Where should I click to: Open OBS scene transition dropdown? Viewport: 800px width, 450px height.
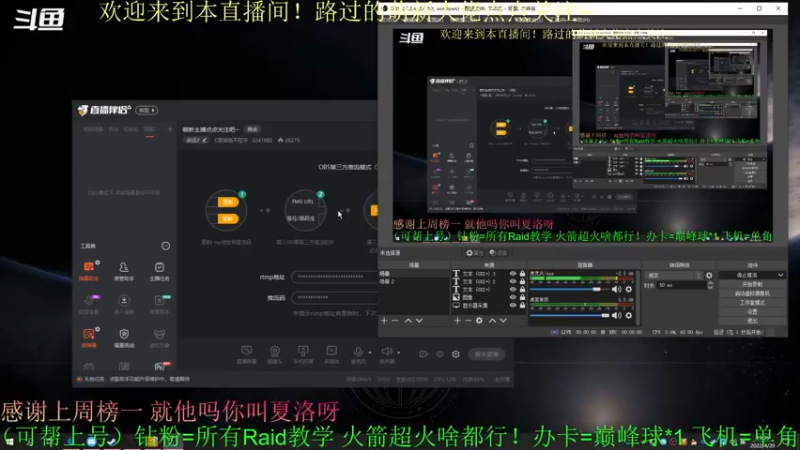(x=674, y=276)
